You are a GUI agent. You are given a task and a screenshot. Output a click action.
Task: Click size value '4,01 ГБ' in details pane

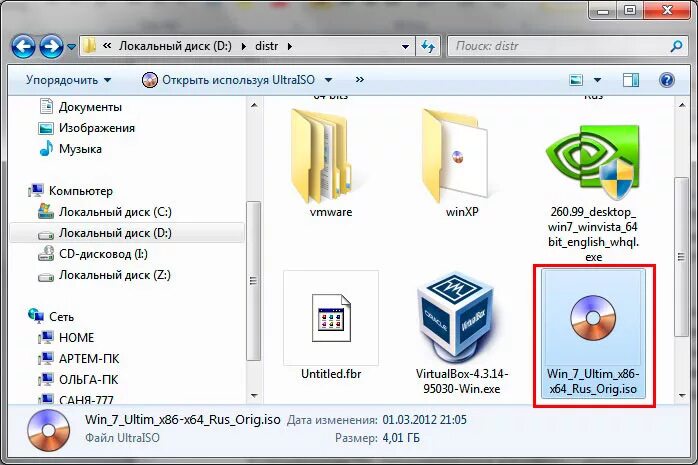pyautogui.click(x=401, y=438)
